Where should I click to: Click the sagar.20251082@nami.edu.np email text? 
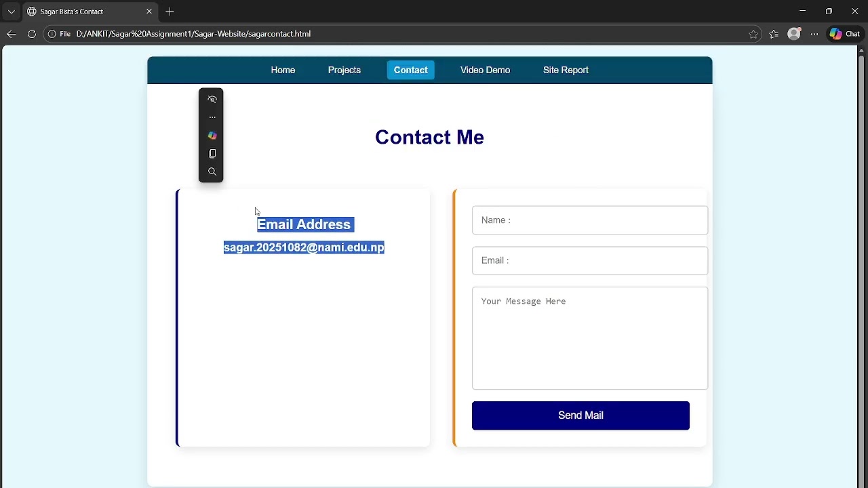(304, 247)
